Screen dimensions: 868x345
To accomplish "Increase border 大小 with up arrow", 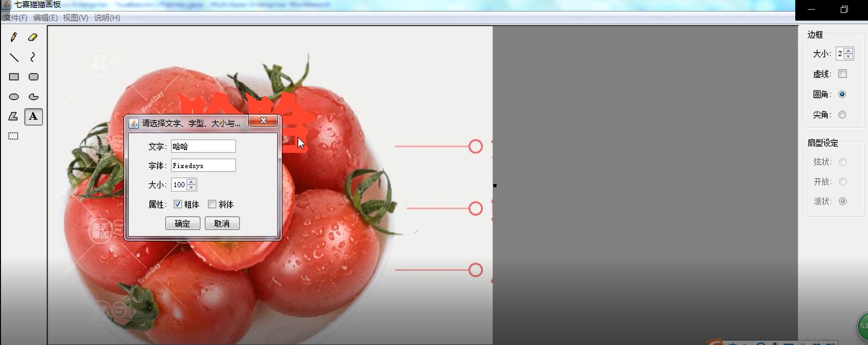I will coord(848,51).
